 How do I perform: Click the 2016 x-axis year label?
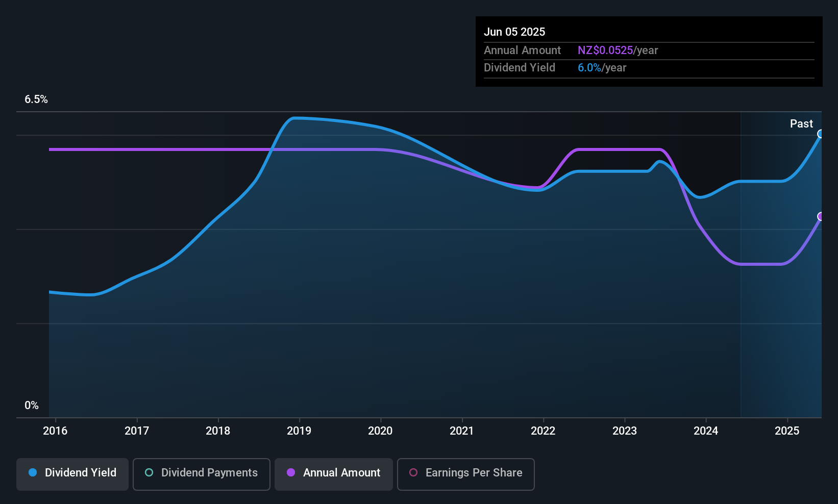tap(55, 431)
